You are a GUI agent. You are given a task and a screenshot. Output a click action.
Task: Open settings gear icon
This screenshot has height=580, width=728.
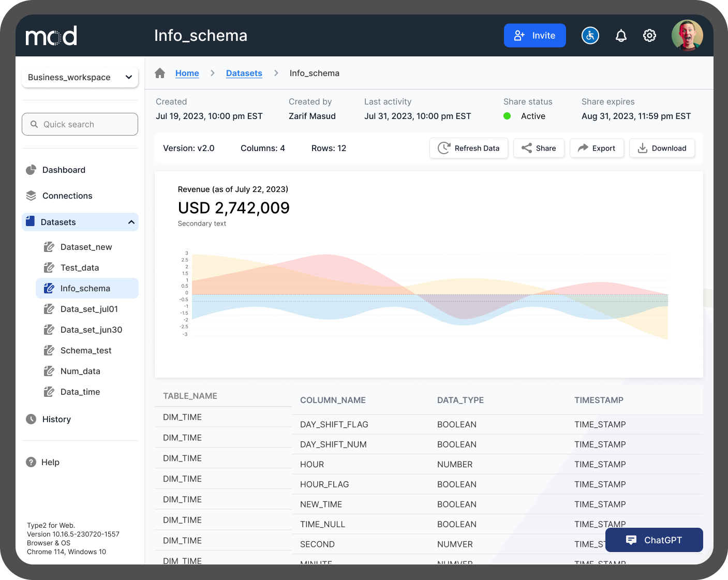tap(649, 36)
